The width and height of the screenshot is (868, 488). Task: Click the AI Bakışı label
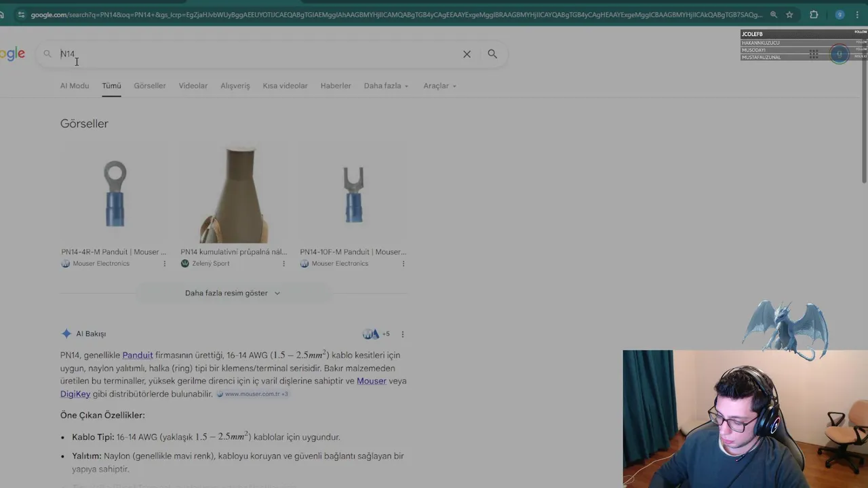click(x=91, y=333)
